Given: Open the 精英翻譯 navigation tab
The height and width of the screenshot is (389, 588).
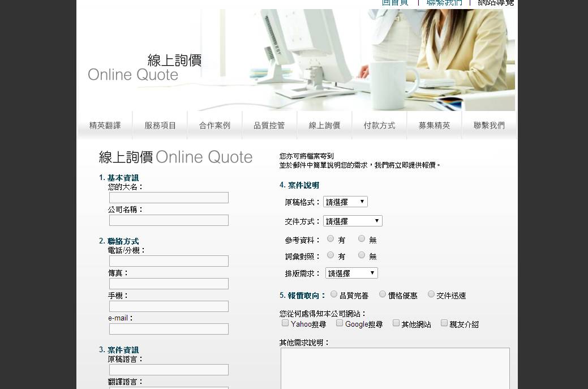Looking at the screenshot, I should (x=105, y=126).
